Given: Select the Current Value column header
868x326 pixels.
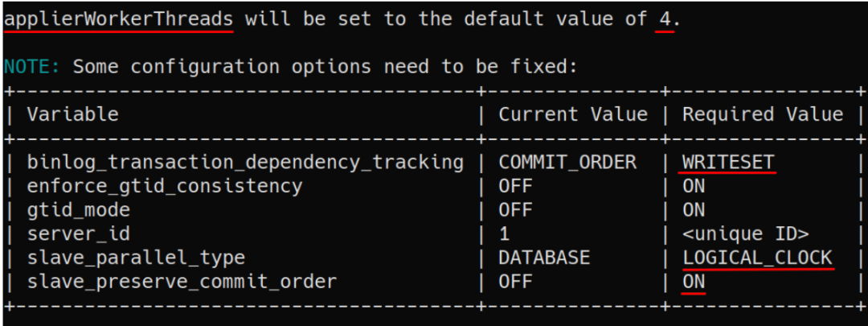Looking at the screenshot, I should click(573, 114).
